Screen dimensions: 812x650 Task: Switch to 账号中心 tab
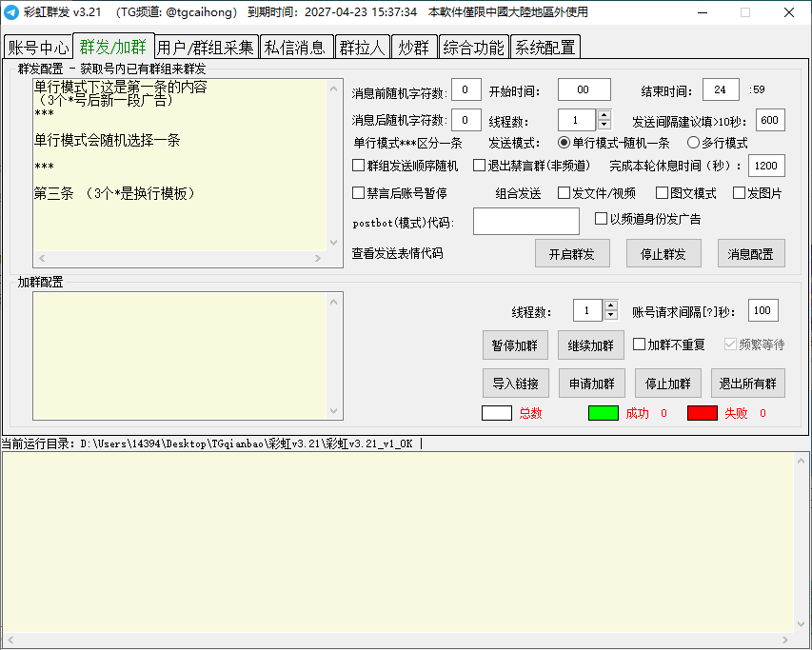[37, 48]
